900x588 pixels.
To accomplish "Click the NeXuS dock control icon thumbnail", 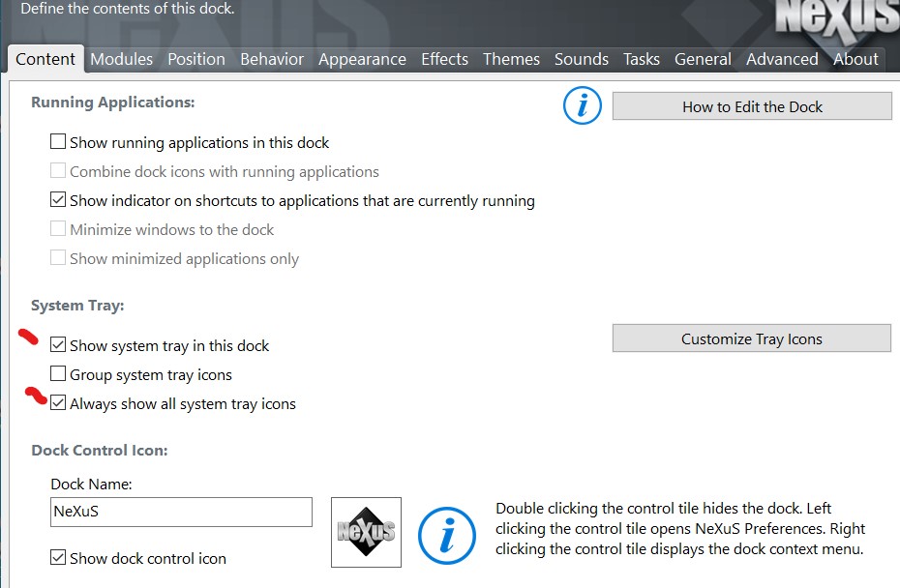I will coord(366,532).
